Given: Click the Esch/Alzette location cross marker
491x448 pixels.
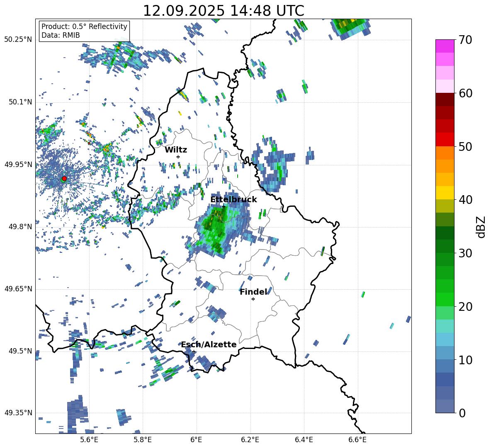Looking at the screenshot, I should tap(194, 351).
